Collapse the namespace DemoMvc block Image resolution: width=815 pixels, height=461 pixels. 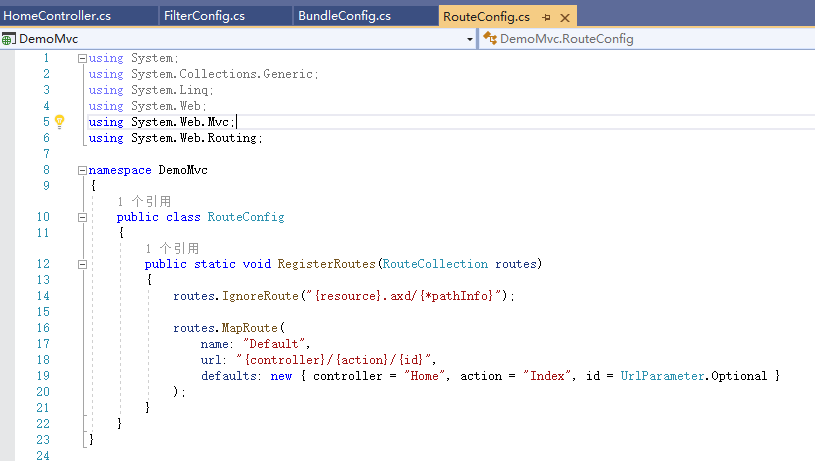coord(82,170)
